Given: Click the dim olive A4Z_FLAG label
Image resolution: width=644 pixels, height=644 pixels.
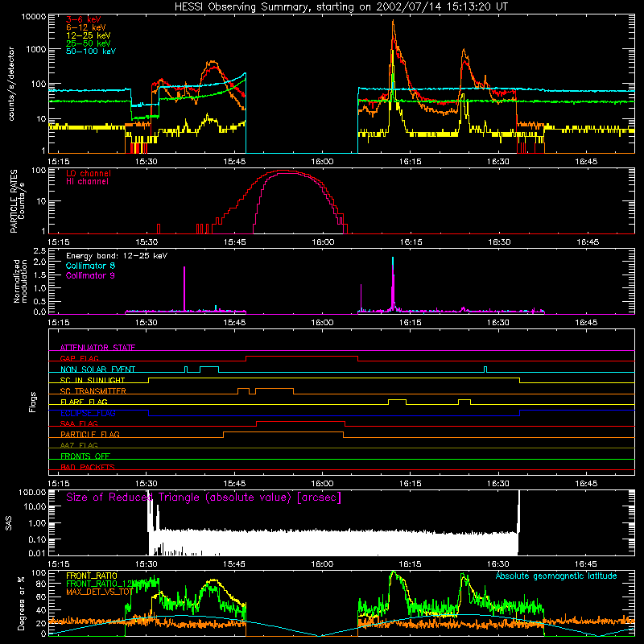Looking at the screenshot, I should click(79, 445).
